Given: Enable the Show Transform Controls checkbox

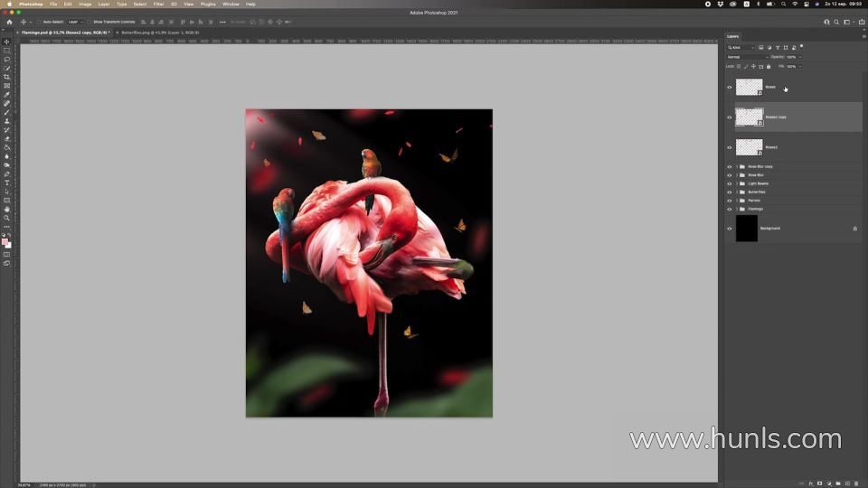Looking at the screenshot, I should (x=89, y=21).
